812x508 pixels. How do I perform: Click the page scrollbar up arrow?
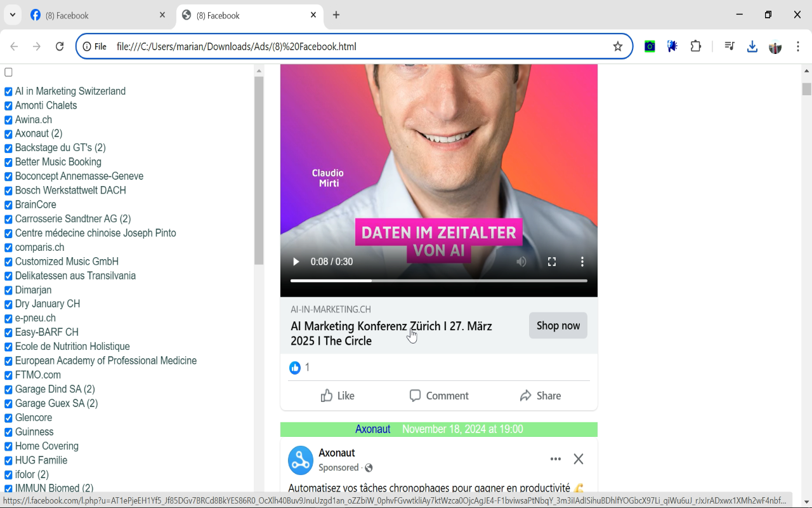807,70
